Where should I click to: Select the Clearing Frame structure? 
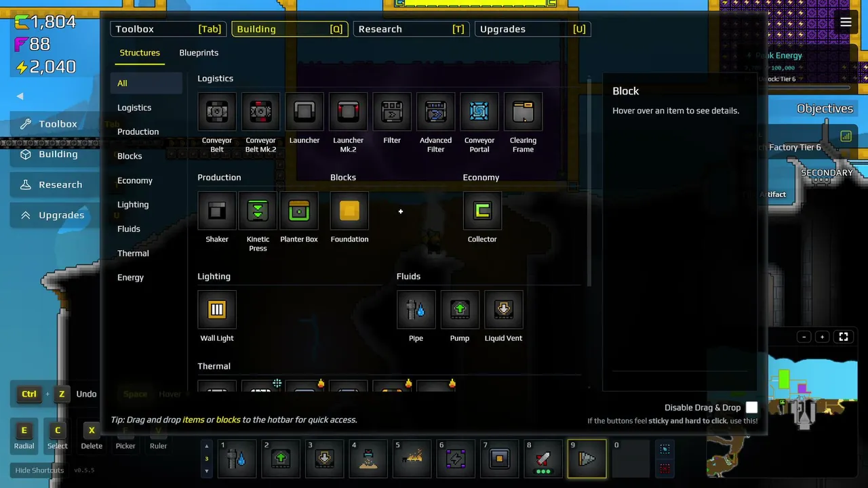coord(523,112)
